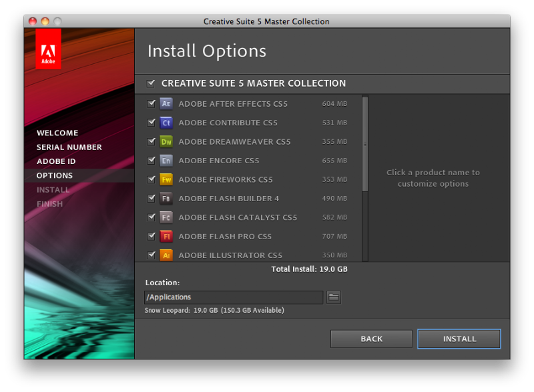Select Adobe ID step in sidebar

pyautogui.click(x=56, y=161)
